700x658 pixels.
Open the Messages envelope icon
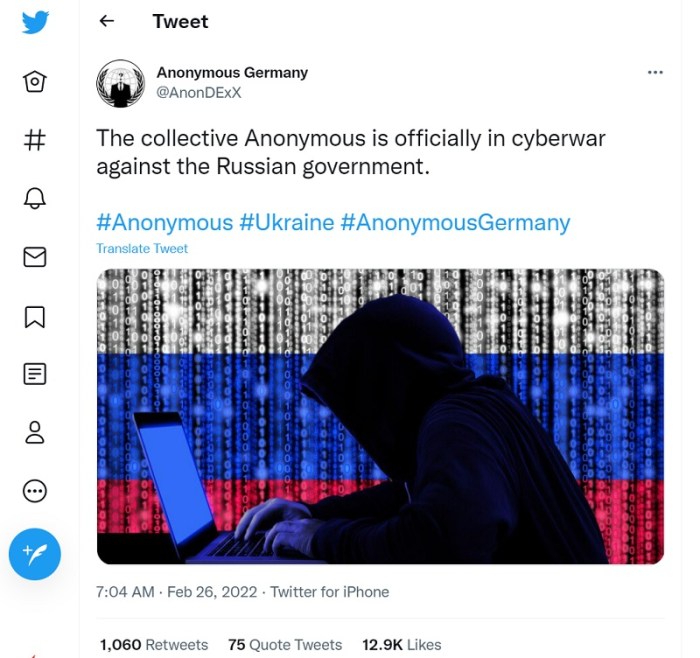tap(35, 257)
